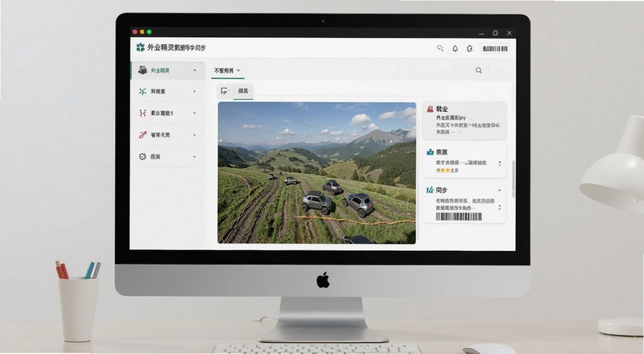This screenshot has height=354, width=644.
Task: Select the green pinwheel sidebar icon
Action: pos(142,91)
